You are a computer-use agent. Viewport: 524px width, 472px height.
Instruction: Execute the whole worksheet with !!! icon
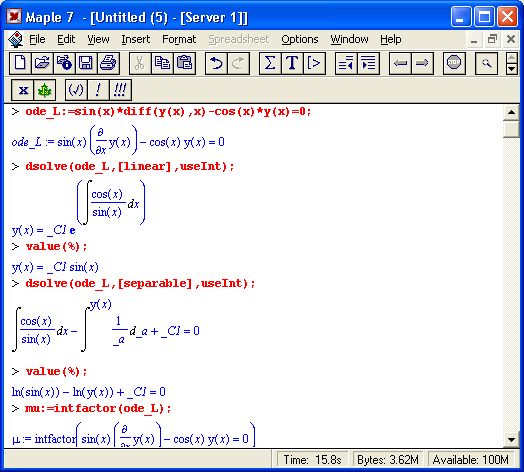[120, 90]
